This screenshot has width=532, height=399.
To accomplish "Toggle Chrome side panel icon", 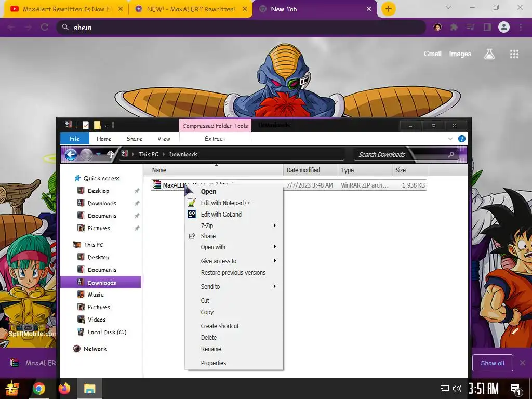I will [487, 27].
